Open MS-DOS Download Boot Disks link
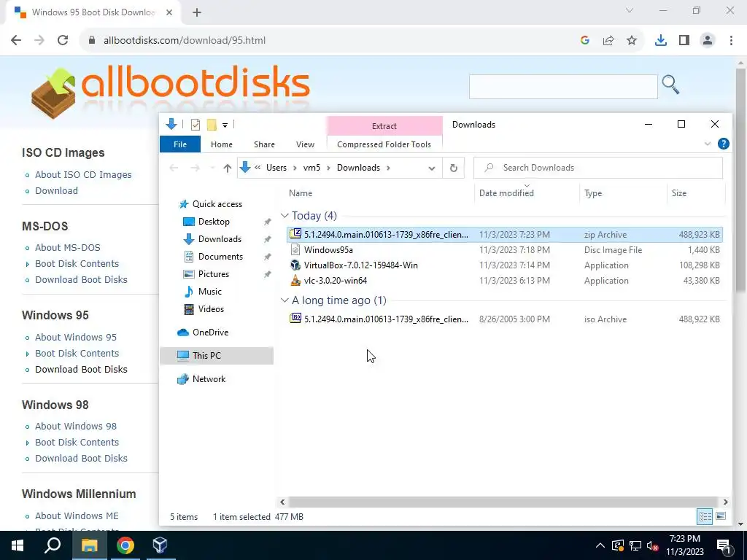 [x=82, y=279]
